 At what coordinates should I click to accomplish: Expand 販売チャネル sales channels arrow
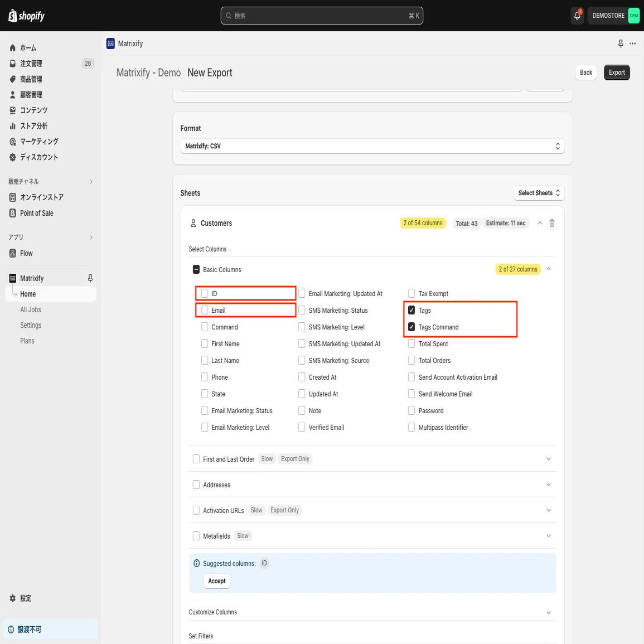(91, 182)
